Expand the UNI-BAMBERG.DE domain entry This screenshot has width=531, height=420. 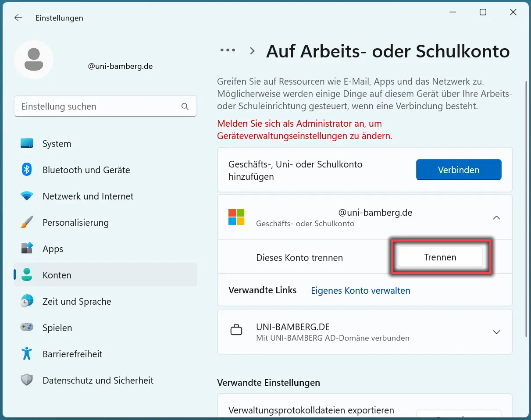[496, 332]
